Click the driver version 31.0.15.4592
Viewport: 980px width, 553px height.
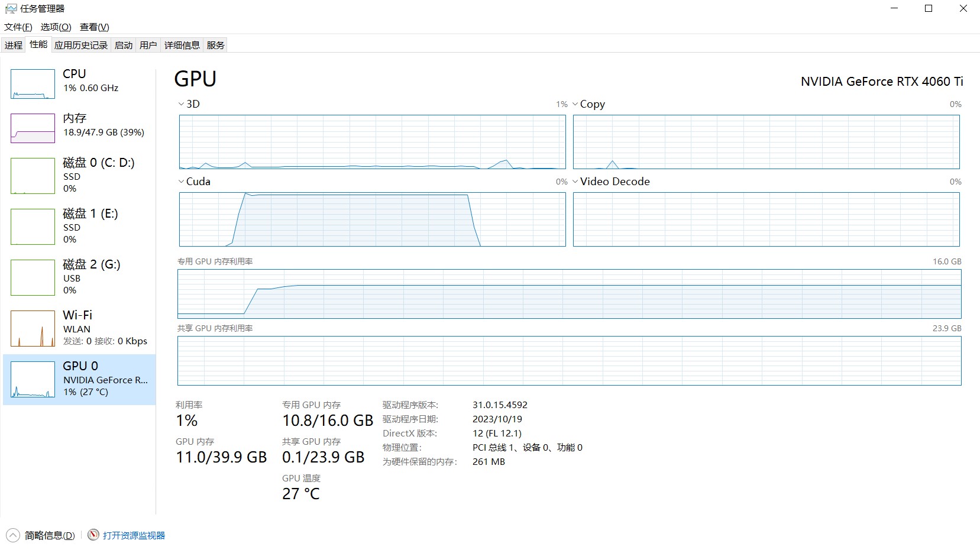tap(500, 405)
